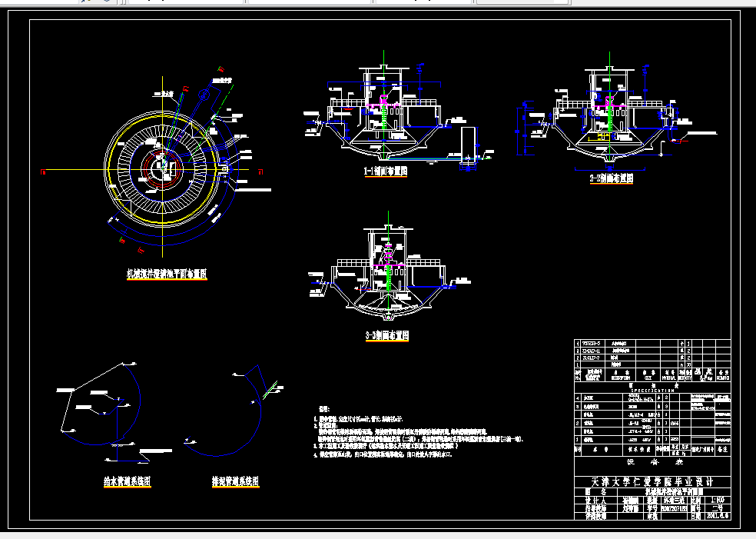Viewport: 756px width, 539px height.
Task: Click the 机械搅拌澄清池平面布置图 title under the plan view
Action: [167, 274]
